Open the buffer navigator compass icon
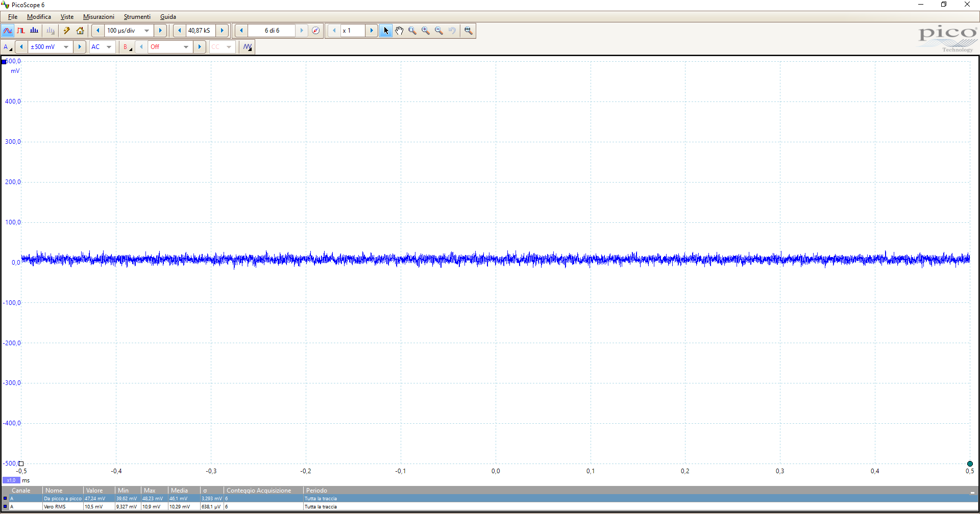 [x=316, y=31]
